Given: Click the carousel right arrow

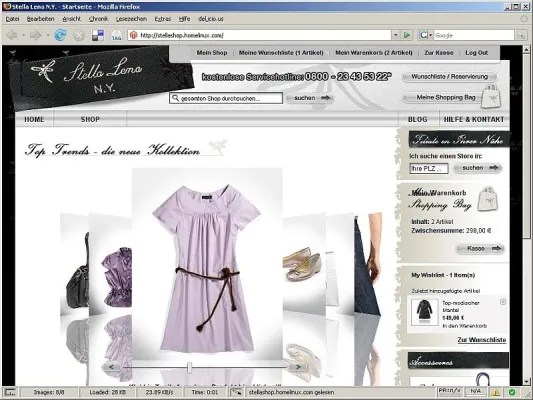Looking at the screenshot, I should coord(298,367).
